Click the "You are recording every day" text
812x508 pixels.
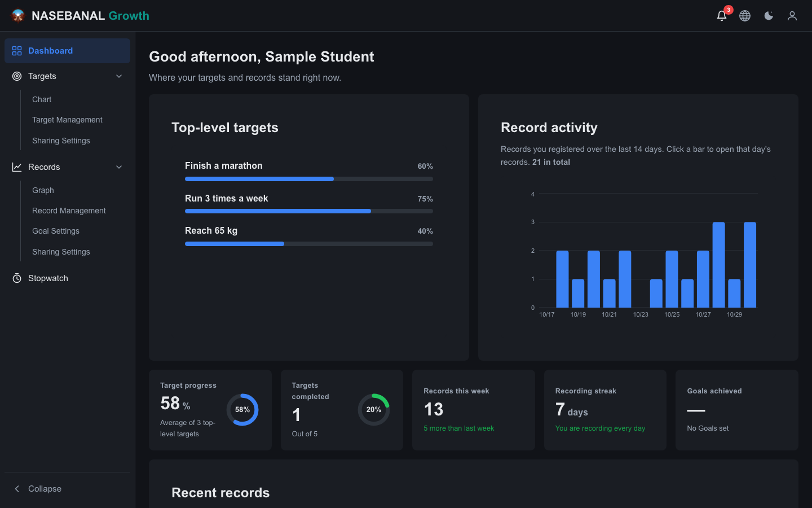(600, 428)
